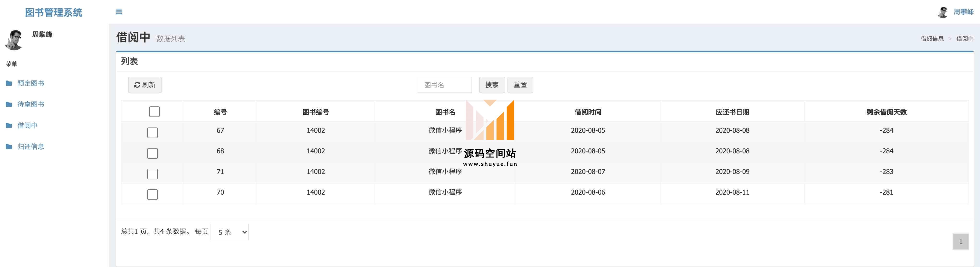
Task: Check the checkbox for row 71
Action: [153, 174]
